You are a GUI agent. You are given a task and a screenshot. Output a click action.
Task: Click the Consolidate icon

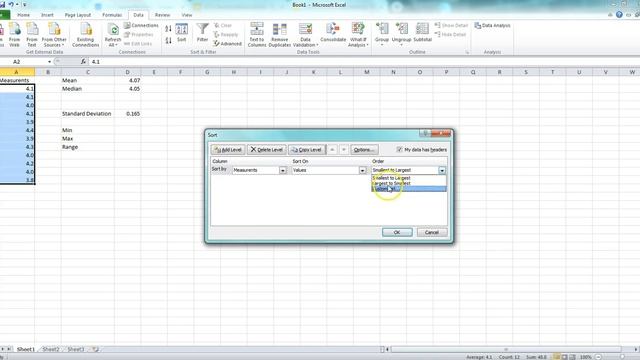(333, 33)
